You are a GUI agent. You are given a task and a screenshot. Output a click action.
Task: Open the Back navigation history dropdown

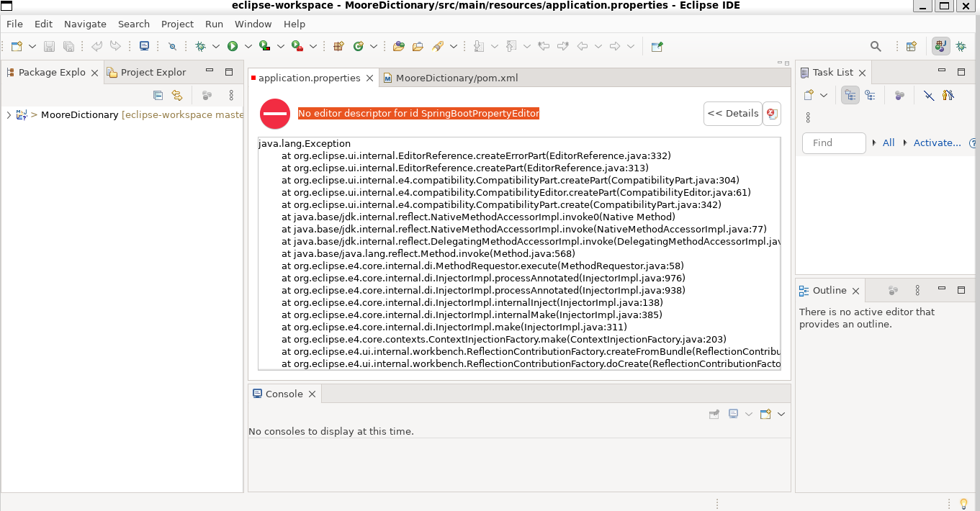point(598,46)
